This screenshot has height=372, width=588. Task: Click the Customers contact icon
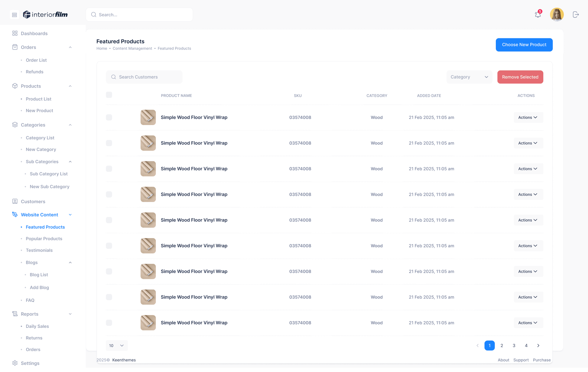[x=15, y=201]
